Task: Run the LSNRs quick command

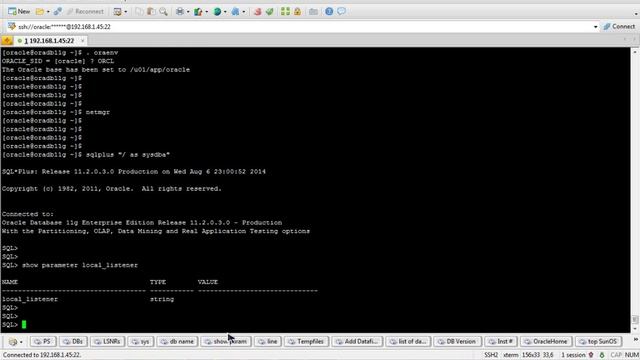Action: pos(107,342)
